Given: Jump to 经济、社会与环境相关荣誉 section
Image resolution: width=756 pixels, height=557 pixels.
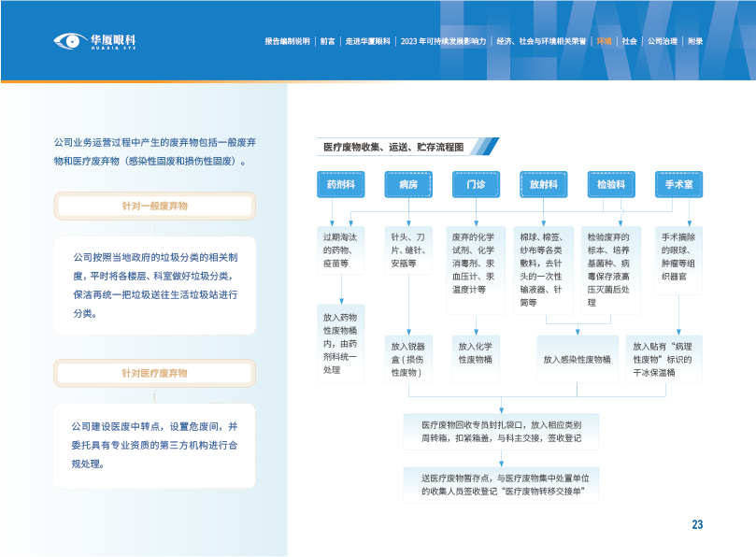Looking at the screenshot, I should pos(541,42).
